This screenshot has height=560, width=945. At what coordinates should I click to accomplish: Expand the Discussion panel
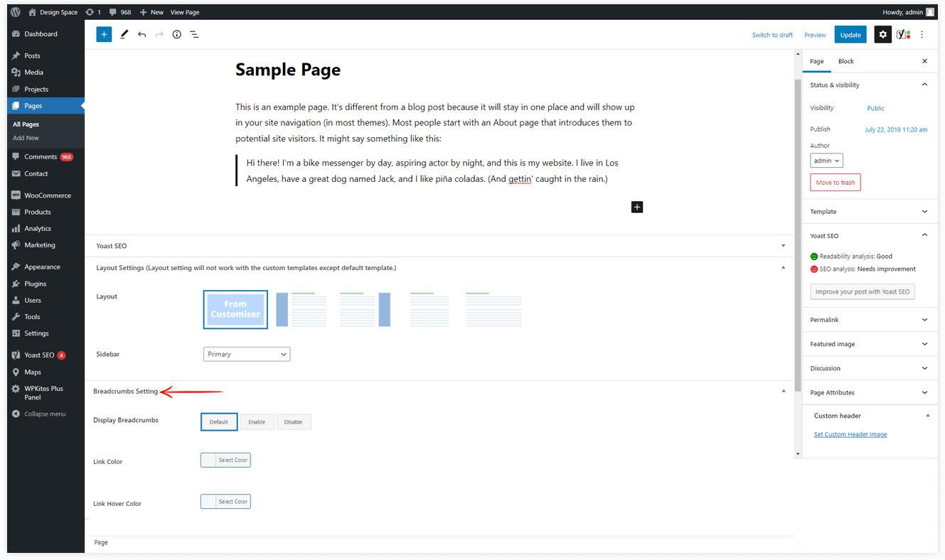point(870,368)
